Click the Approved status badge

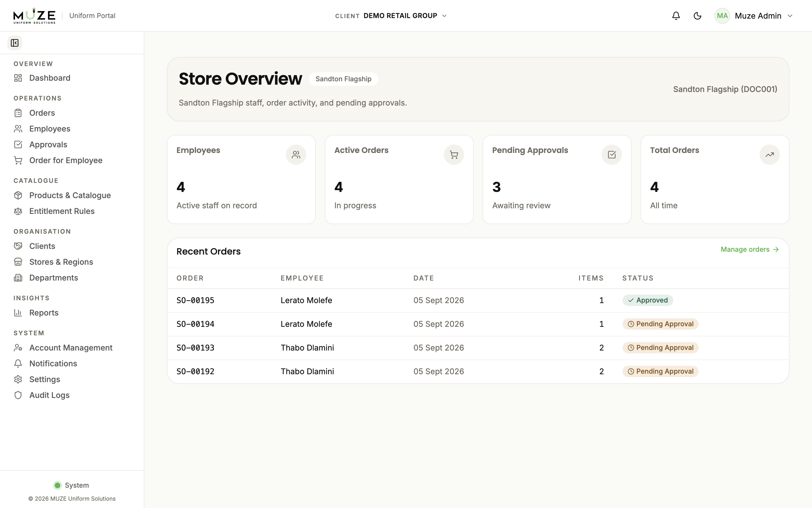point(648,300)
